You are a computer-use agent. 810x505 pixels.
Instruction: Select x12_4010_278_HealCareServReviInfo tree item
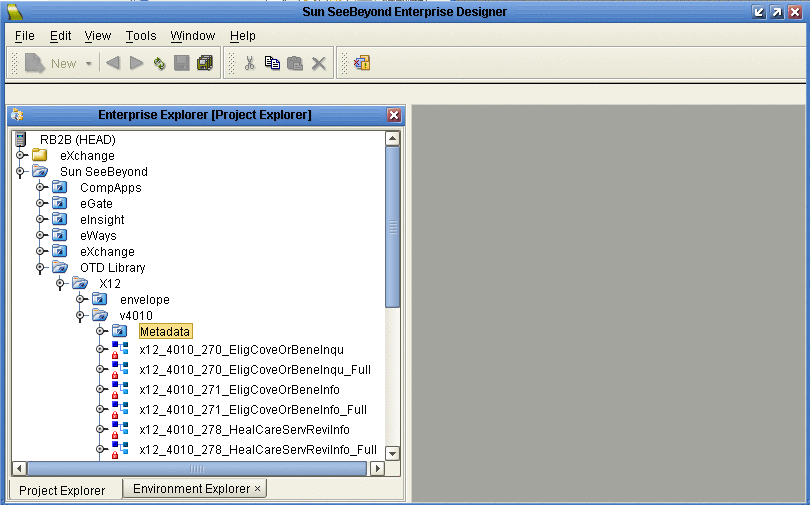[244, 430]
